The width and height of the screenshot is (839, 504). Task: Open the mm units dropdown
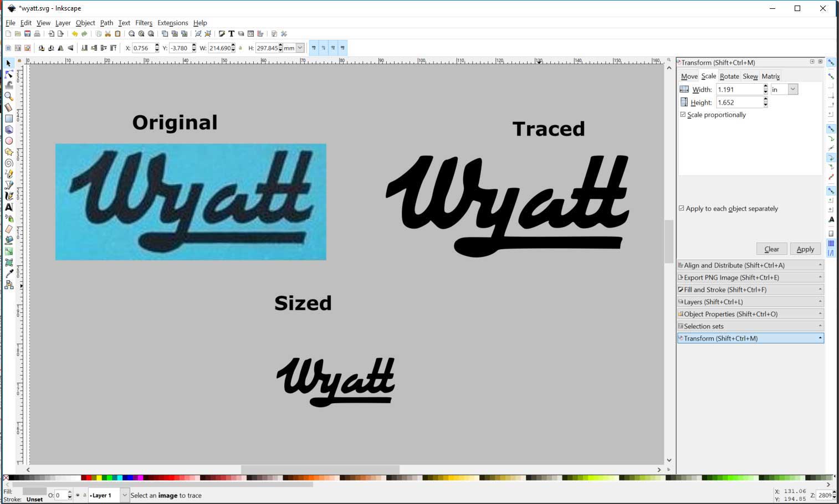pyautogui.click(x=300, y=48)
